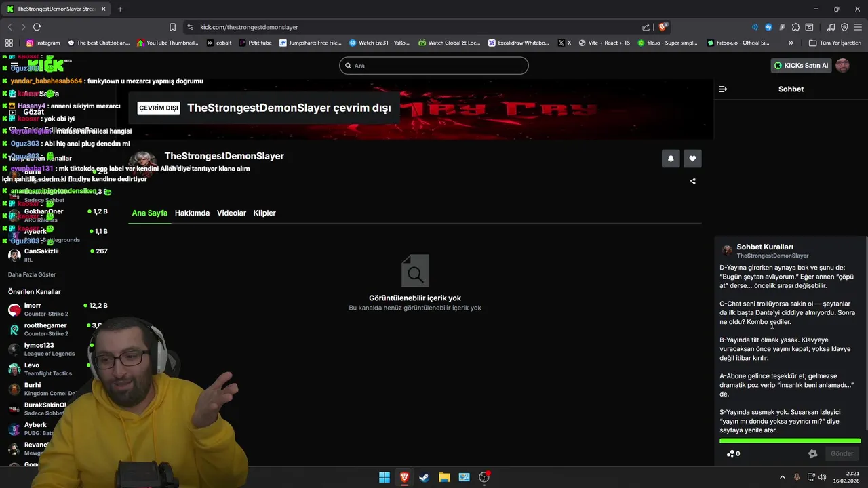Click the share icon below the follow button
Viewport: 868px width, 488px height.
[692, 181]
